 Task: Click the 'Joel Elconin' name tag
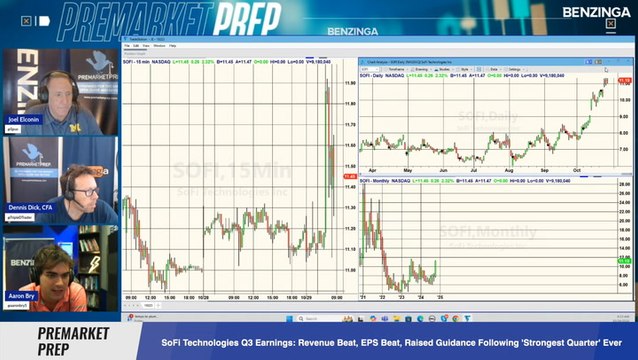(24, 120)
